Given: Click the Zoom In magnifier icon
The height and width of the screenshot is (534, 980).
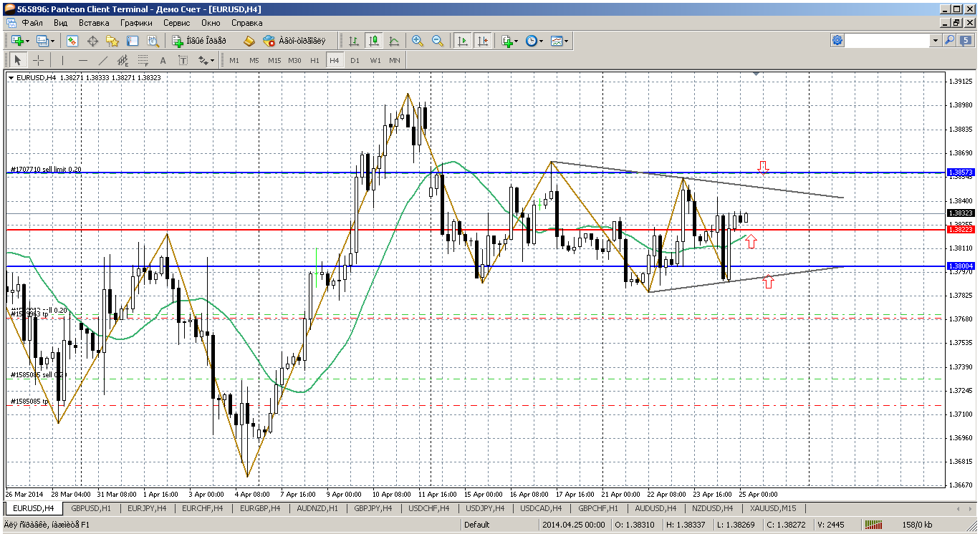Looking at the screenshot, I should tap(418, 41).
